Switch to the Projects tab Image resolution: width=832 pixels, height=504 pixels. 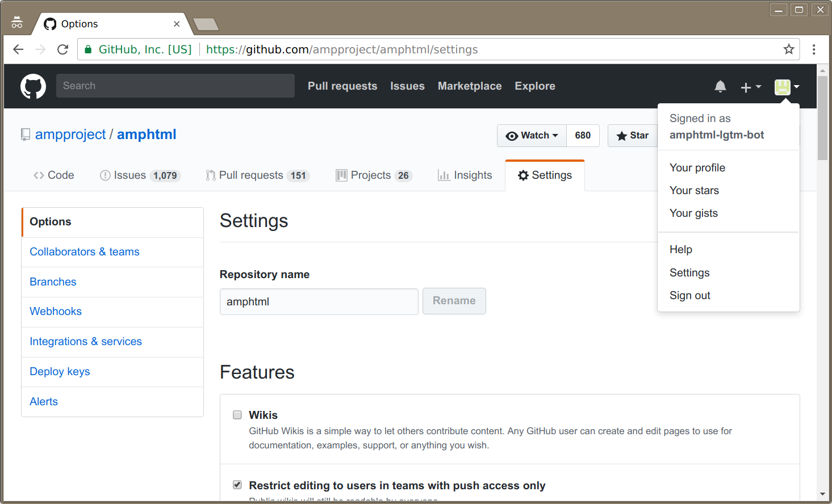[374, 175]
